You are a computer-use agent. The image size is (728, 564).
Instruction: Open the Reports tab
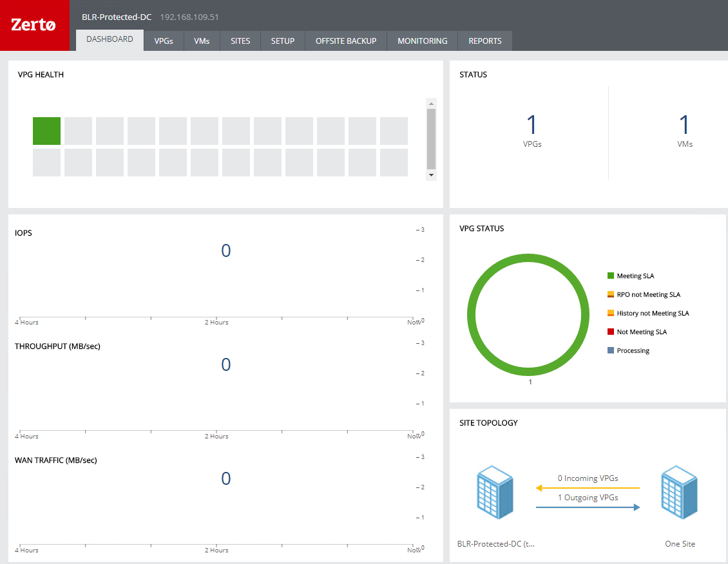pos(485,41)
